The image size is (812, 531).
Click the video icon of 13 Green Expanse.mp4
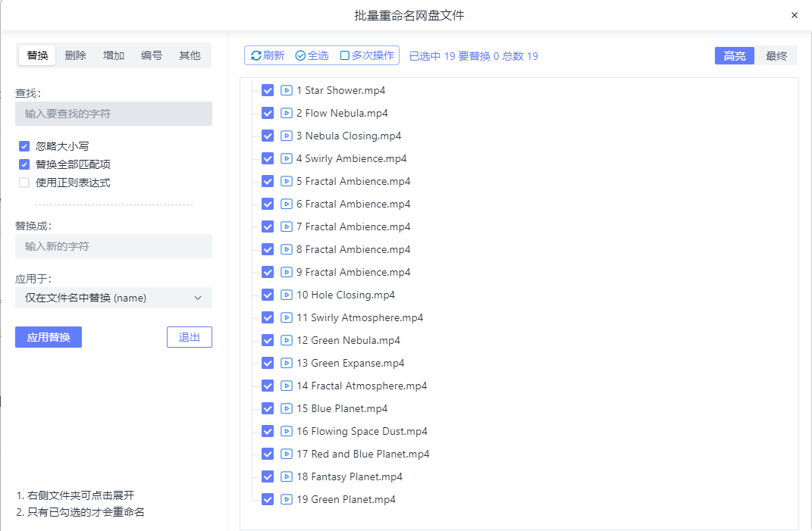[x=287, y=364]
